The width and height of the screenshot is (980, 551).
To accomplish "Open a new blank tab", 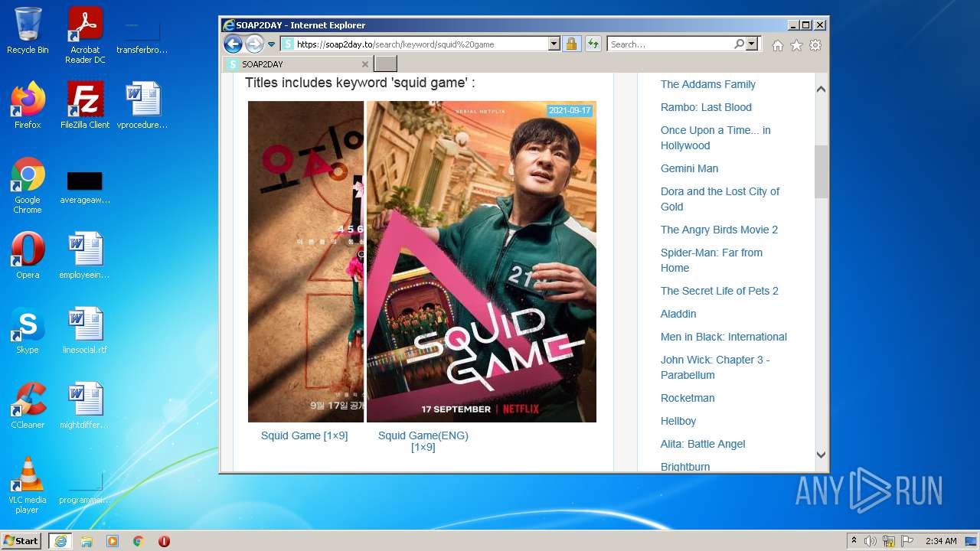I will click(x=385, y=64).
